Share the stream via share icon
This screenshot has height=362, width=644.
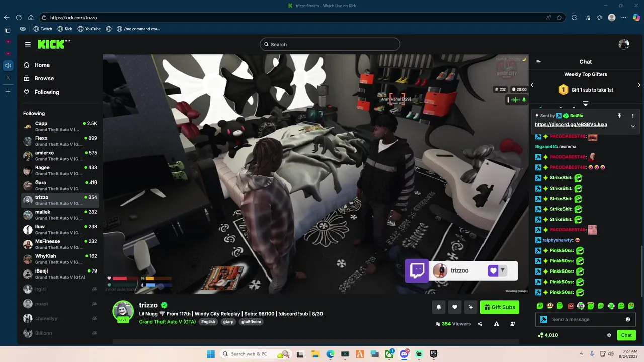(x=480, y=324)
